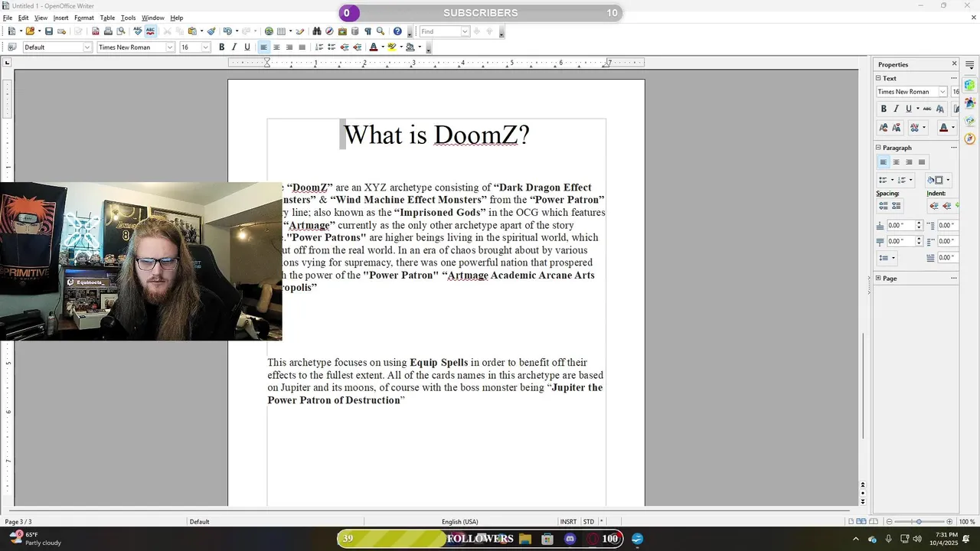The width and height of the screenshot is (980, 551).
Task: Increase spacing with Increase Paragraph Spacing icon
Action: 884,206
